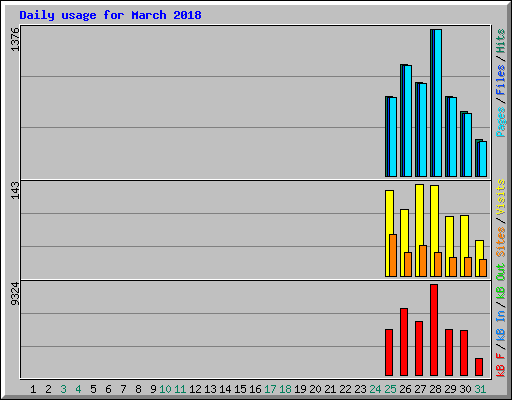This screenshot has height=400, width=512.
Task: Click the cyan pages bar for day 30
Action: [468, 145]
